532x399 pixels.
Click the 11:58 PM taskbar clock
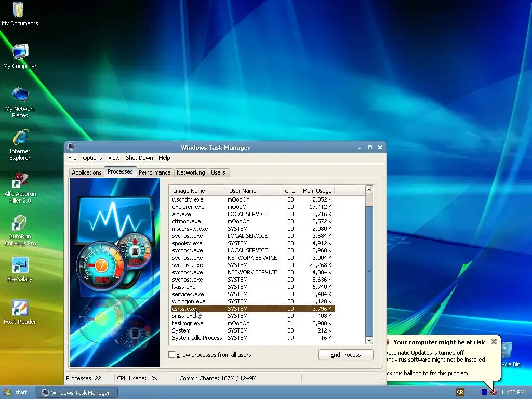[513, 392]
